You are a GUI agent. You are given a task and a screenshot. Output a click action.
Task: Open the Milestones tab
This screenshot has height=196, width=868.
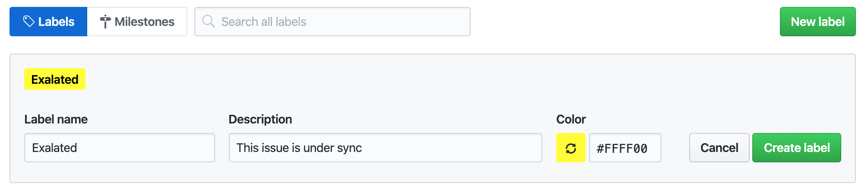[x=137, y=22]
